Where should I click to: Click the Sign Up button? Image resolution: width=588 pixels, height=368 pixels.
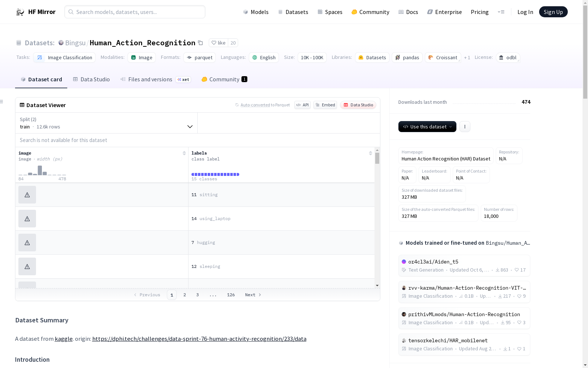click(x=553, y=12)
